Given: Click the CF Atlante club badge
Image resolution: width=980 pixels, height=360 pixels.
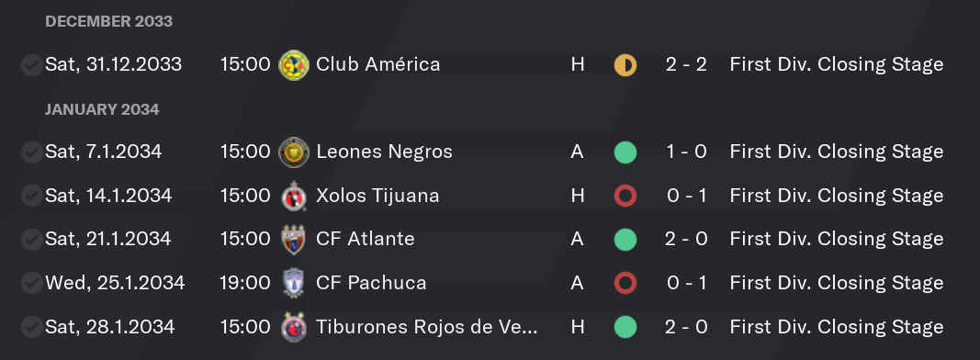Looking at the screenshot, I should point(293,240).
